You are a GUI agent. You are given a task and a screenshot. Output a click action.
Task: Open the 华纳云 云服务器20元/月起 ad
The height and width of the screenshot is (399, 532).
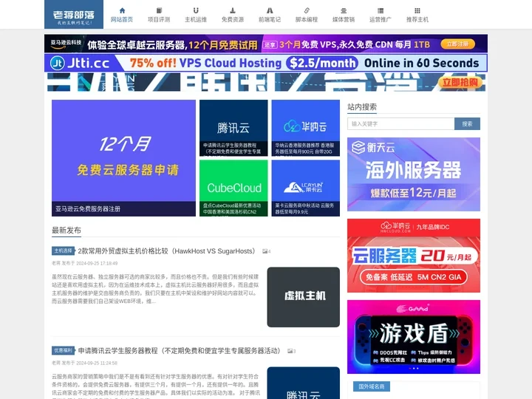click(414, 256)
